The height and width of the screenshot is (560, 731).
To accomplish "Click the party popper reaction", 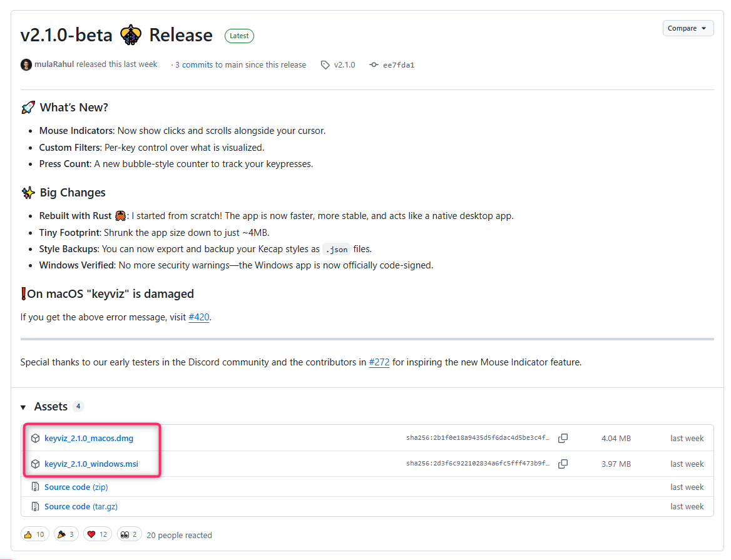I will [x=66, y=534].
